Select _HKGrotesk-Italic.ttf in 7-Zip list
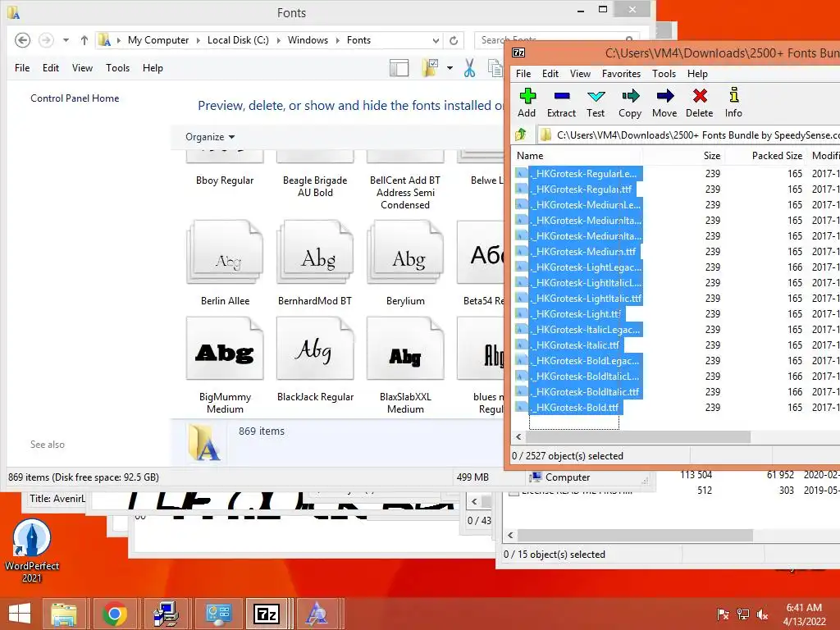Viewport: 840px width, 630px height. click(577, 345)
